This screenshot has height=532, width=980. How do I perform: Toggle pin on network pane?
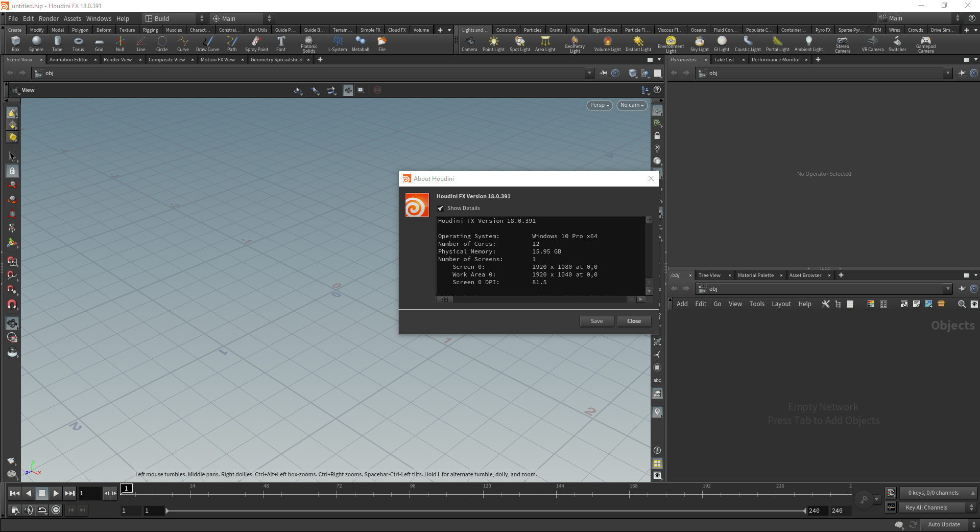pyautogui.click(x=962, y=289)
